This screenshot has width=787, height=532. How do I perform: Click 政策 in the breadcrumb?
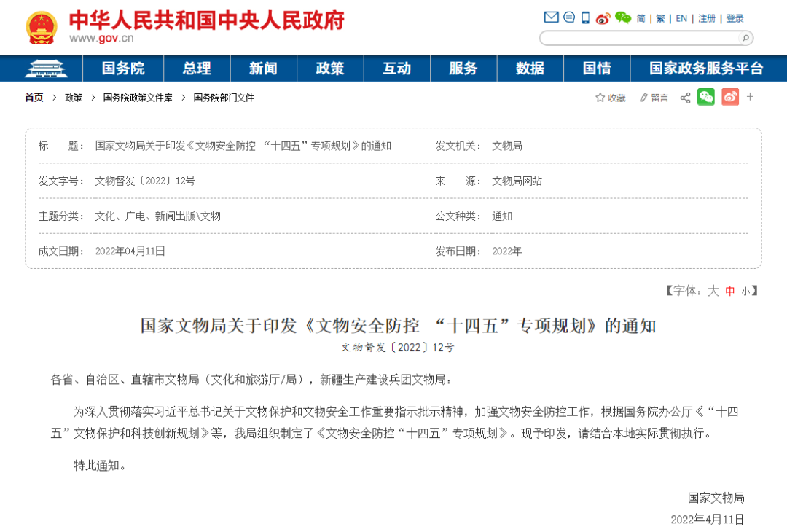pyautogui.click(x=74, y=98)
